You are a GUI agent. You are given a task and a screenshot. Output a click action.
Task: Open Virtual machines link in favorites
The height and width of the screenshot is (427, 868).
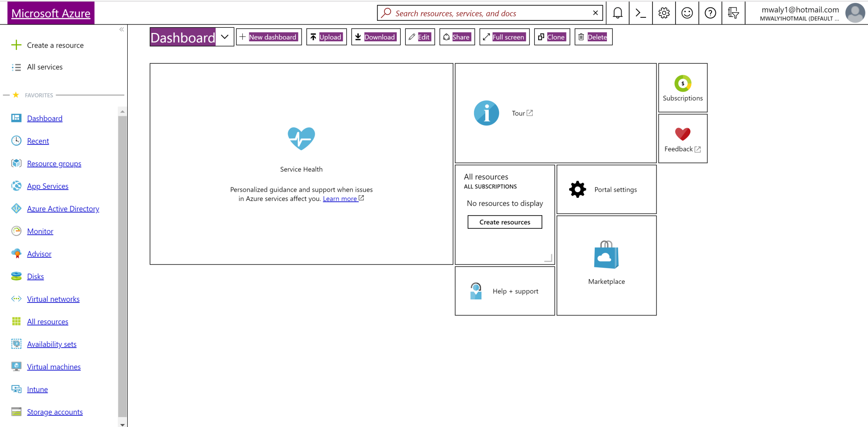pos(54,367)
